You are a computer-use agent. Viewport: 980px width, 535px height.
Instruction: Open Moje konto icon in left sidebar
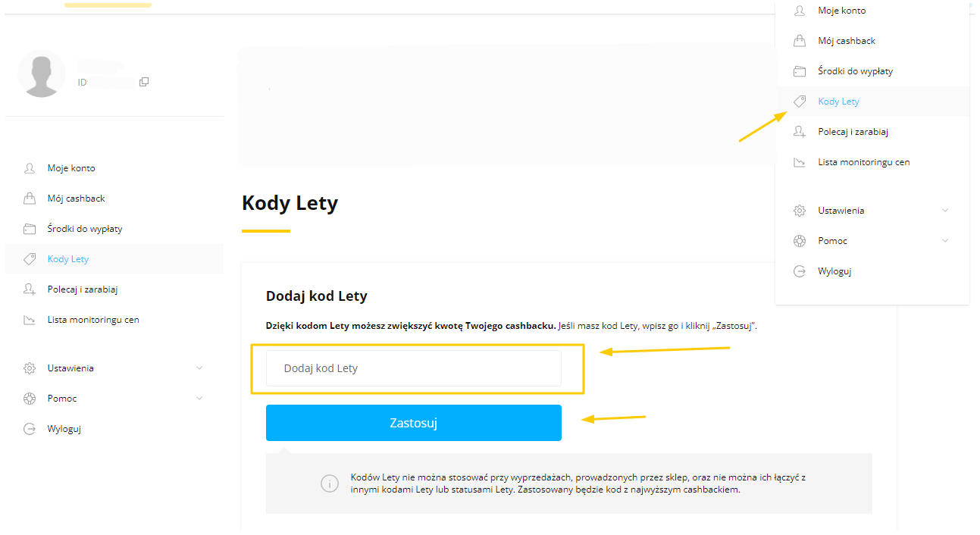click(30, 168)
